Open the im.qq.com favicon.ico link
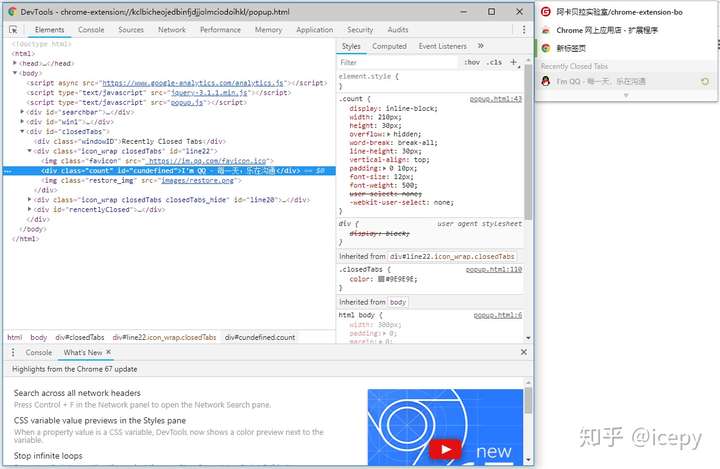 point(207,161)
